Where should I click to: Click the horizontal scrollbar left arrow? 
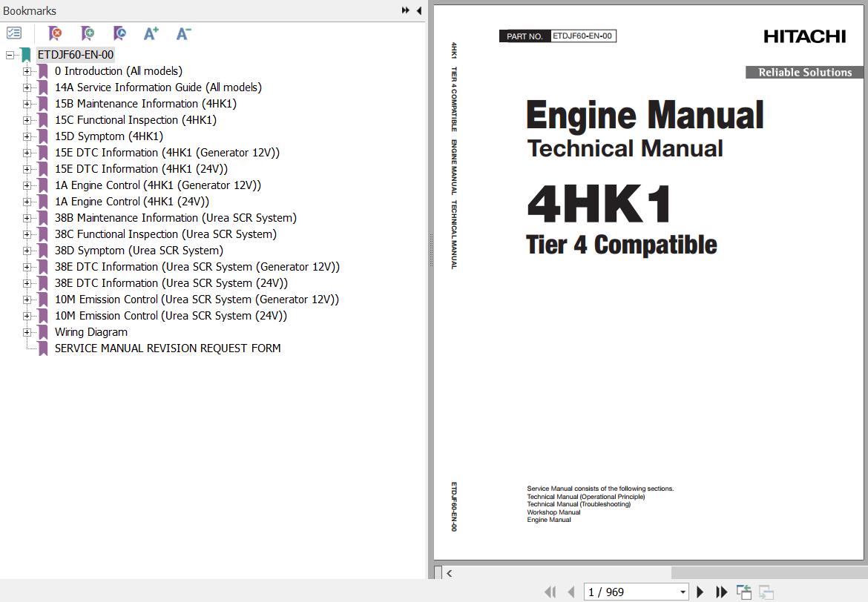point(450,572)
